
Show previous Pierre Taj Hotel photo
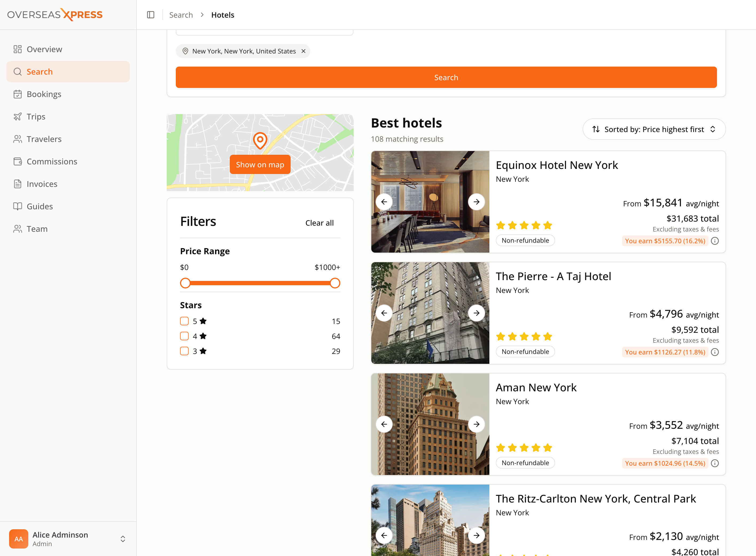384,313
